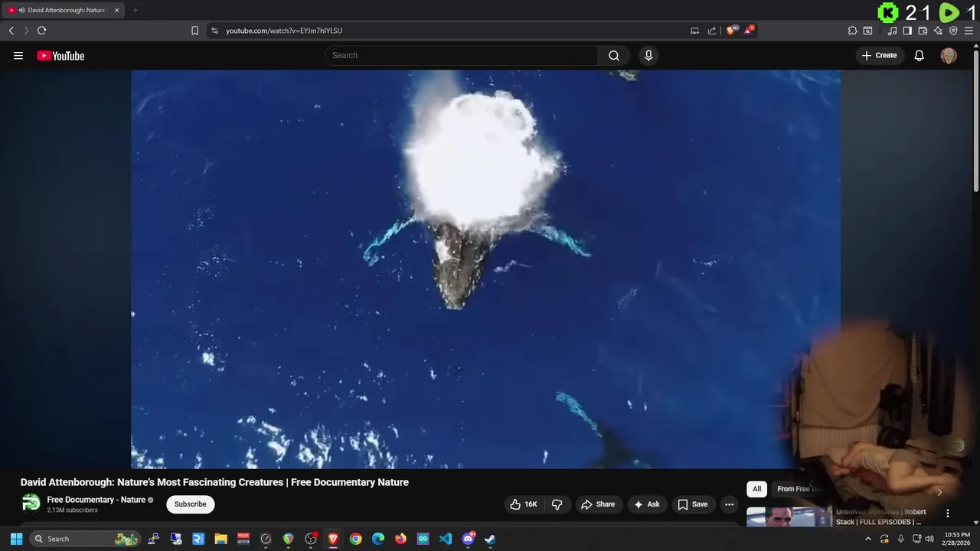
Task: Click the share page icon in address bar
Action: point(712,31)
